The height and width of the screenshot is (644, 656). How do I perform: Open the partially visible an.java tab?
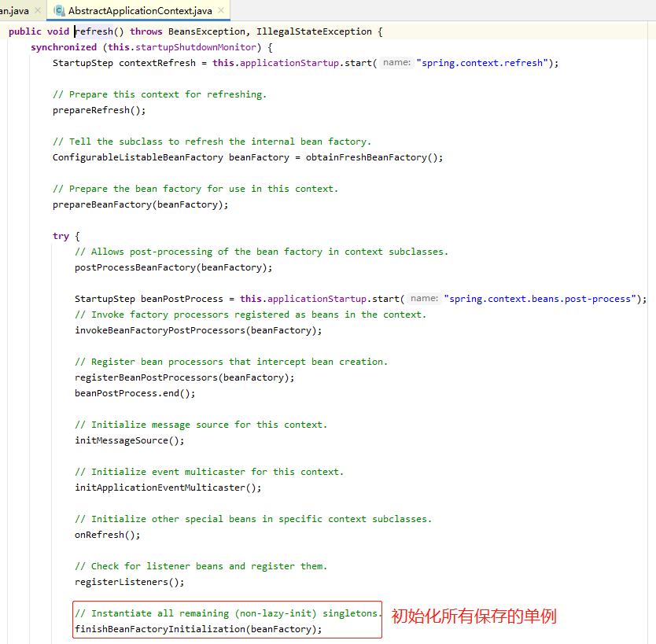coord(14,10)
